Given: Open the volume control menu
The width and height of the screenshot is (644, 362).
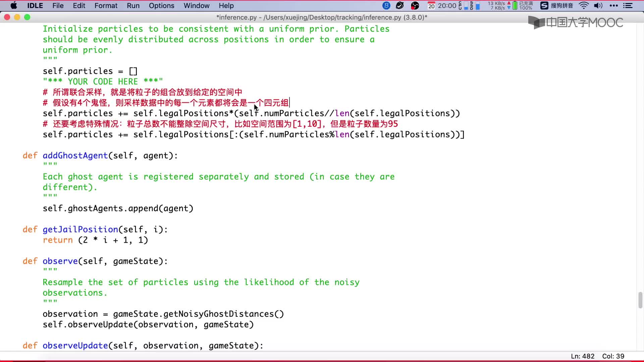Looking at the screenshot, I should point(598,6).
